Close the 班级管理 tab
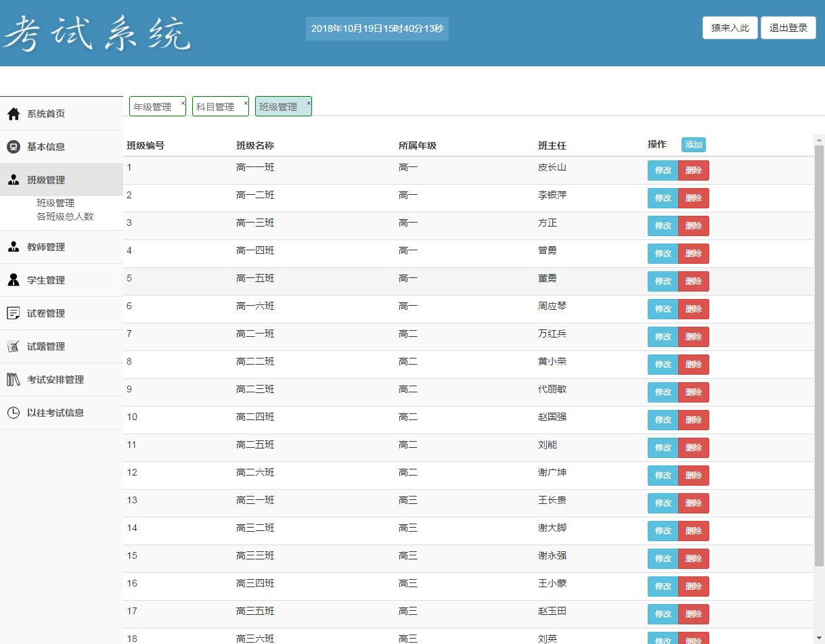 coord(308,101)
